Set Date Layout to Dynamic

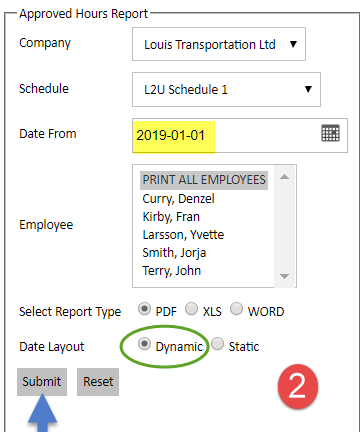coord(144,344)
